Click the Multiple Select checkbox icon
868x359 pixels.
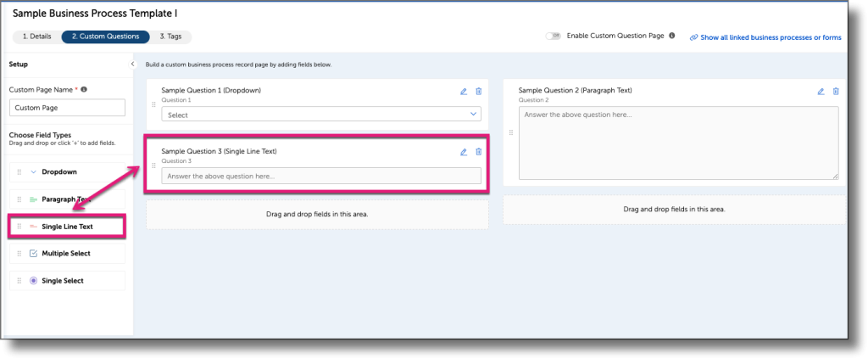pyautogui.click(x=33, y=254)
